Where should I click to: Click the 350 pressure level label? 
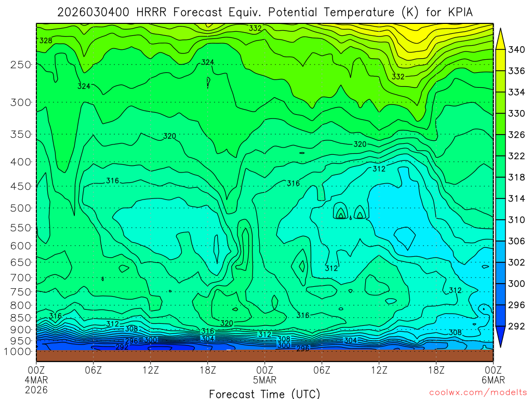pyautogui.click(x=21, y=135)
